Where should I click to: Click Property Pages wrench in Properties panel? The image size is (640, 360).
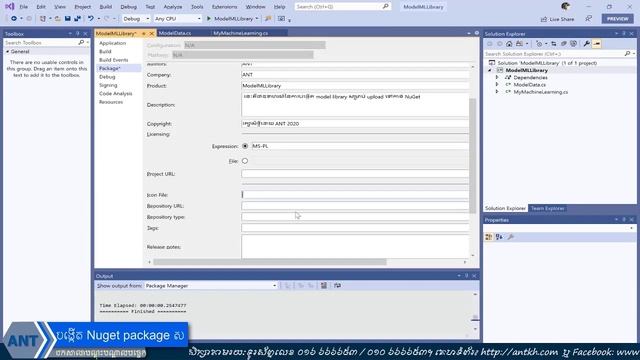click(511, 237)
